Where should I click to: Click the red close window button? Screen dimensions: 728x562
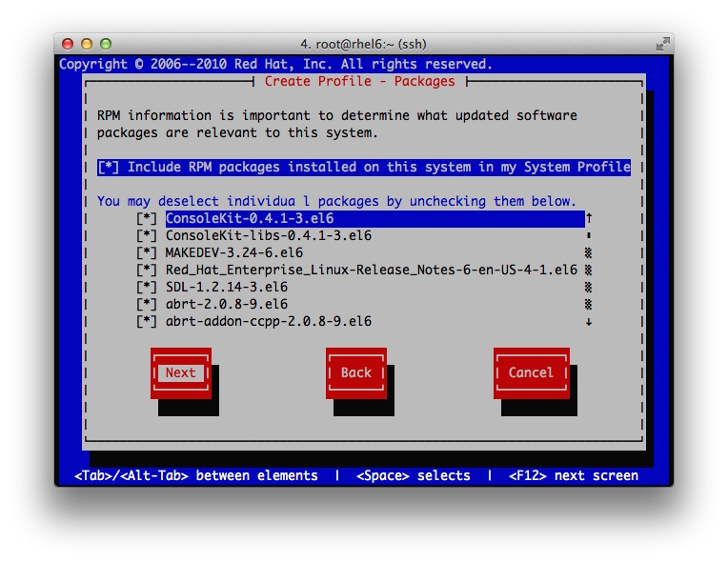[x=68, y=44]
